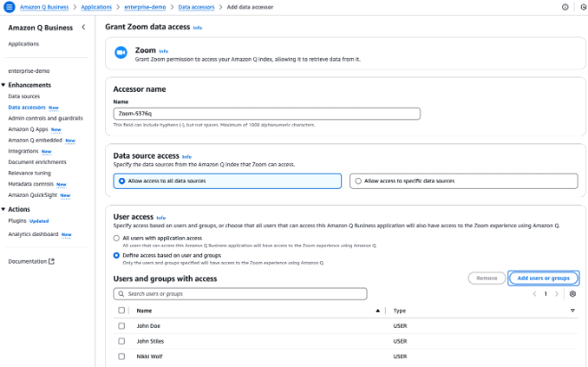This screenshot has height=367, width=588.
Task: Click the info circle icon in top bar
Action: tap(565, 7)
